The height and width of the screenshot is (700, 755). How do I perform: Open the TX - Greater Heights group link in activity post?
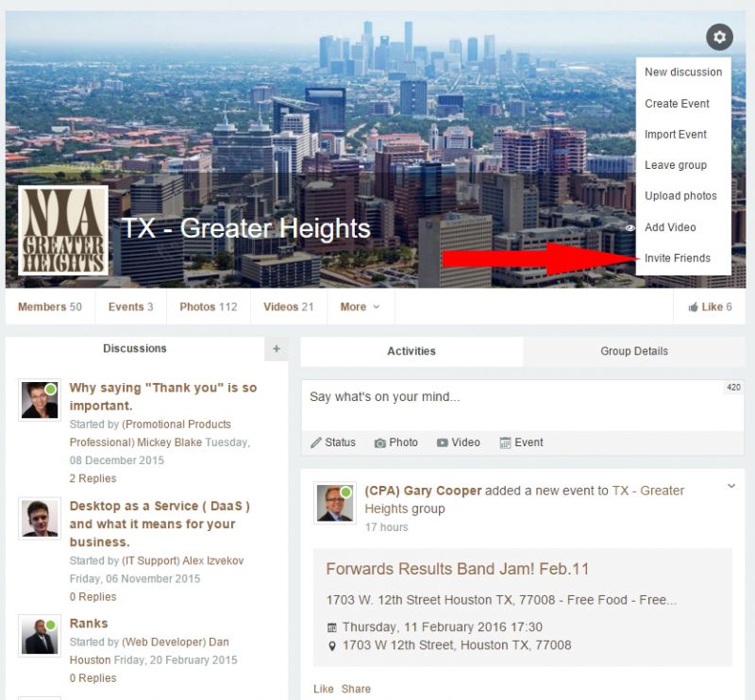(525, 500)
